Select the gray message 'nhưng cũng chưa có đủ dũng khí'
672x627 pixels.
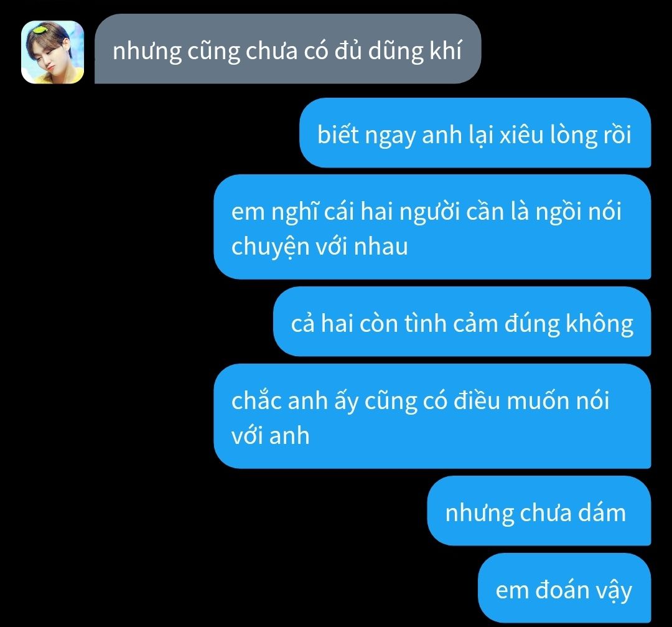[287, 49]
